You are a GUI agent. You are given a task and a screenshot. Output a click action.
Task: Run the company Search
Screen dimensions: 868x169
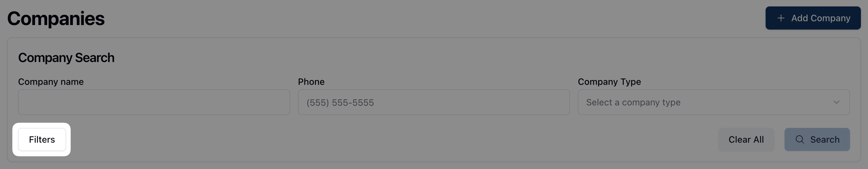point(817,139)
